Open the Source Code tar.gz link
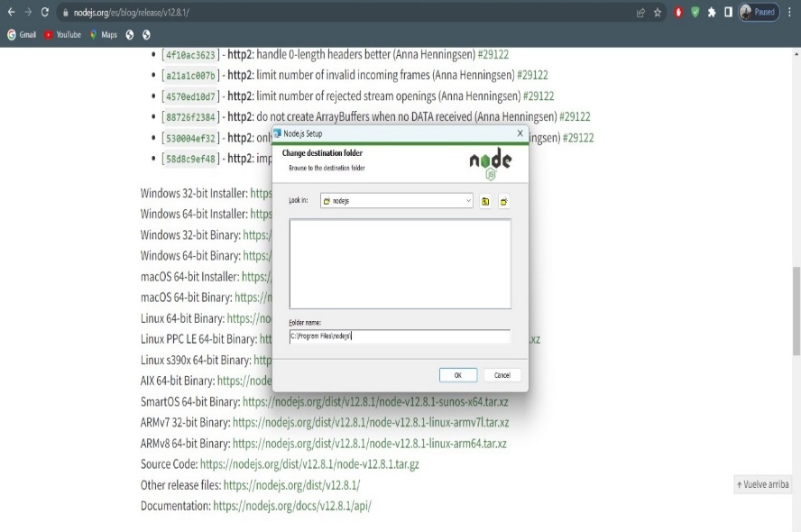Viewport: 801px width, 532px height. pyautogui.click(x=309, y=464)
